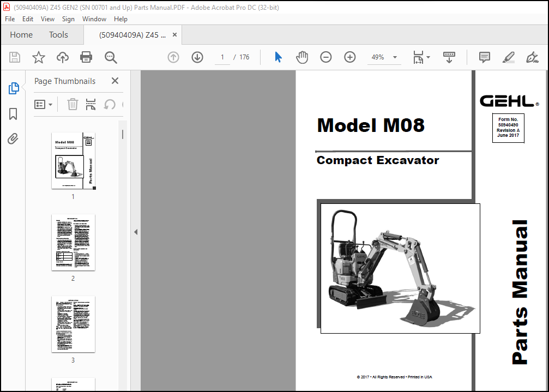Viewport: 549px width, 392px height.
Task: Go to previous page arrow
Action: 173,57
